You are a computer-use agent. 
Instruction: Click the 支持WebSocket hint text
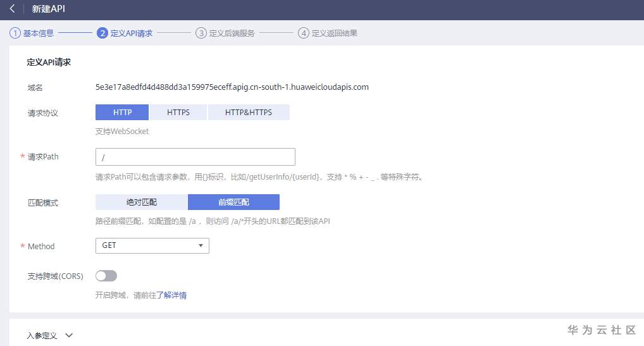click(122, 132)
